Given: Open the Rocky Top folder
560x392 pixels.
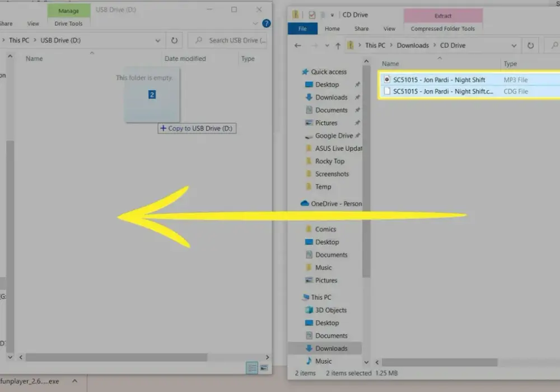Looking at the screenshot, I should tap(329, 161).
